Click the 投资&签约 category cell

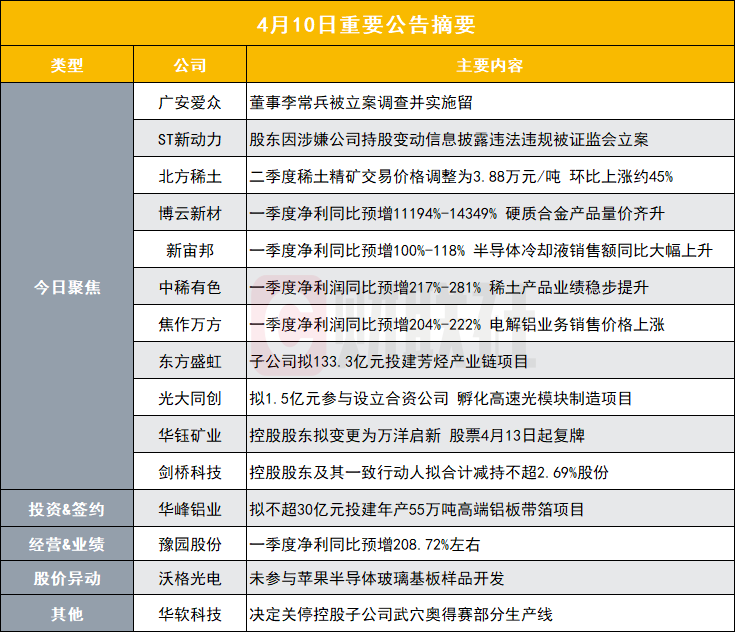[x=67, y=508]
